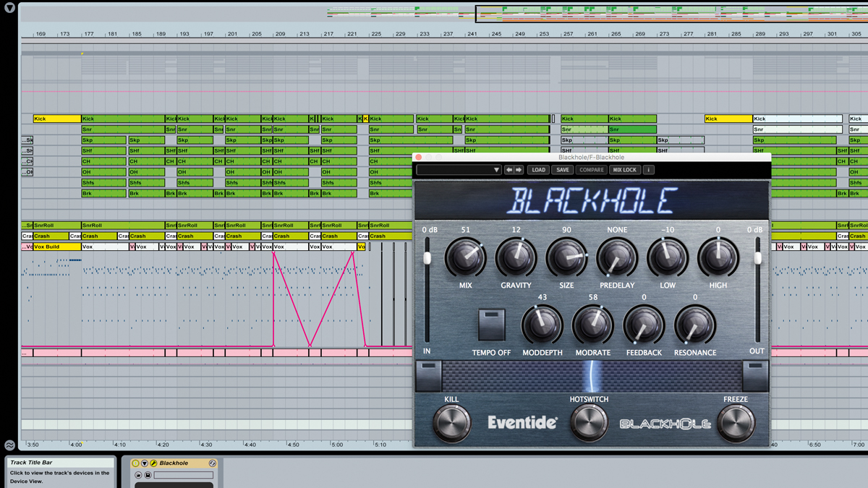Viewport: 868px width, 488px height.
Task: Open the plugin info 'i' button
Action: 649,170
